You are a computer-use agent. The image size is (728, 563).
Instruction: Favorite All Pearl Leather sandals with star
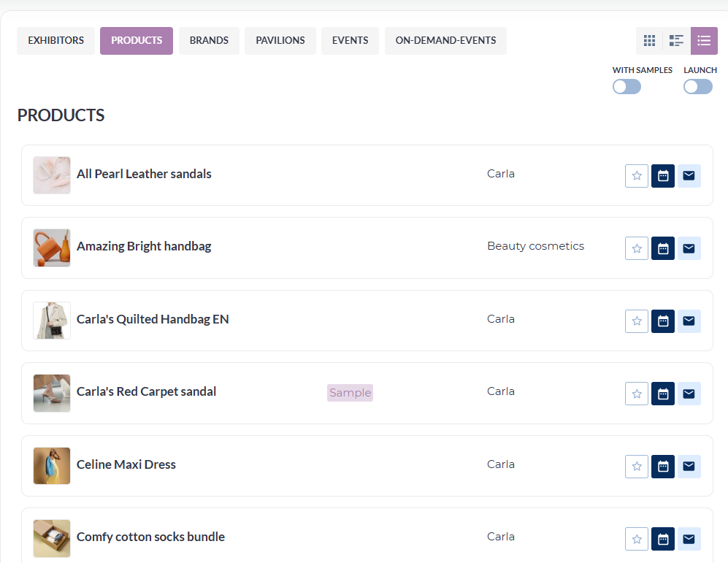point(637,176)
